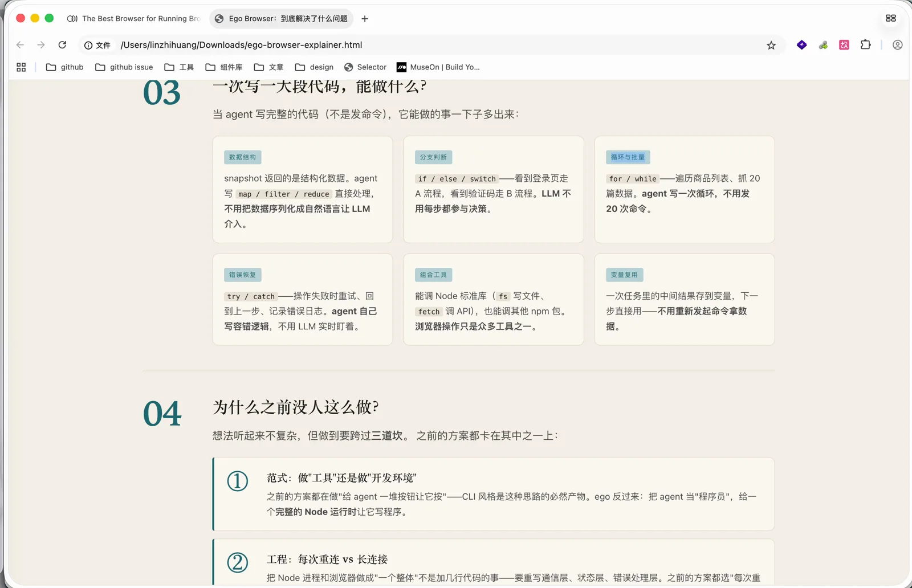Open the purple diamond extension
912x588 pixels.
[802, 45]
